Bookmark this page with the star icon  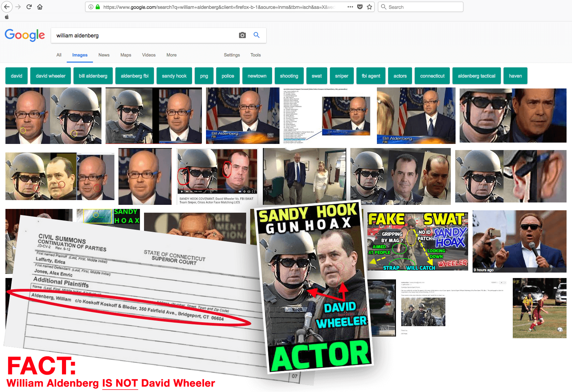pyautogui.click(x=369, y=7)
